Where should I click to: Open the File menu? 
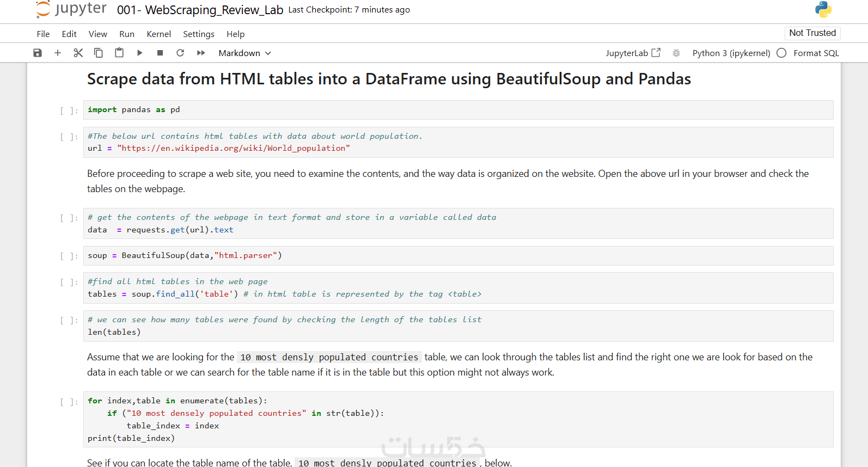[43, 34]
